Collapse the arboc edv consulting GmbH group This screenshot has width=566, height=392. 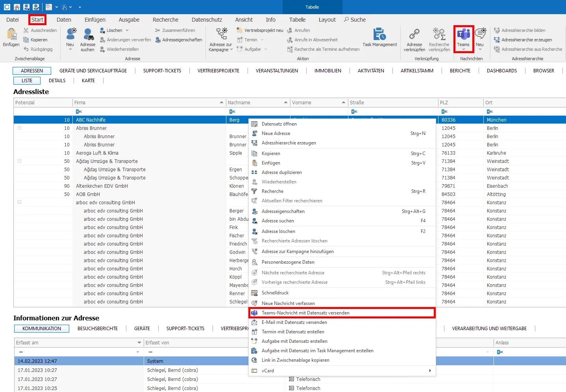[x=19, y=202]
